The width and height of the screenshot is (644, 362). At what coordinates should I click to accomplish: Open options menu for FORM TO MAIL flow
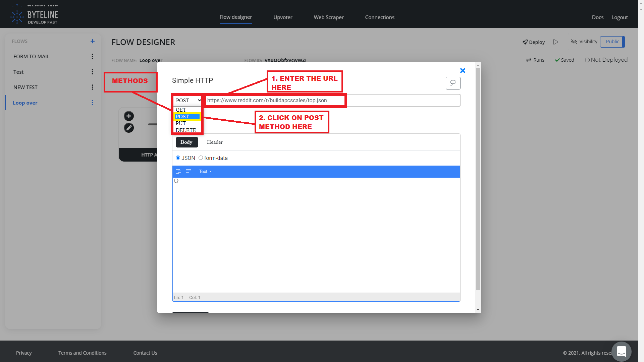92,56
